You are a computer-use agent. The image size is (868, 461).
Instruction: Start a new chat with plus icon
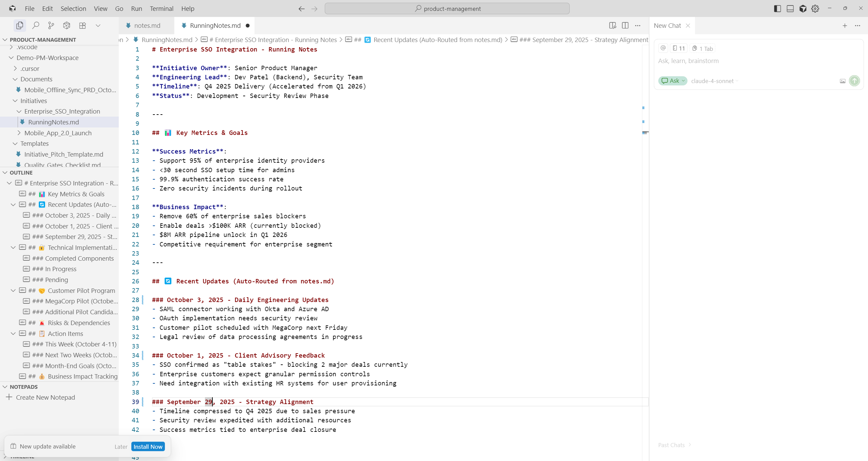[x=845, y=25]
